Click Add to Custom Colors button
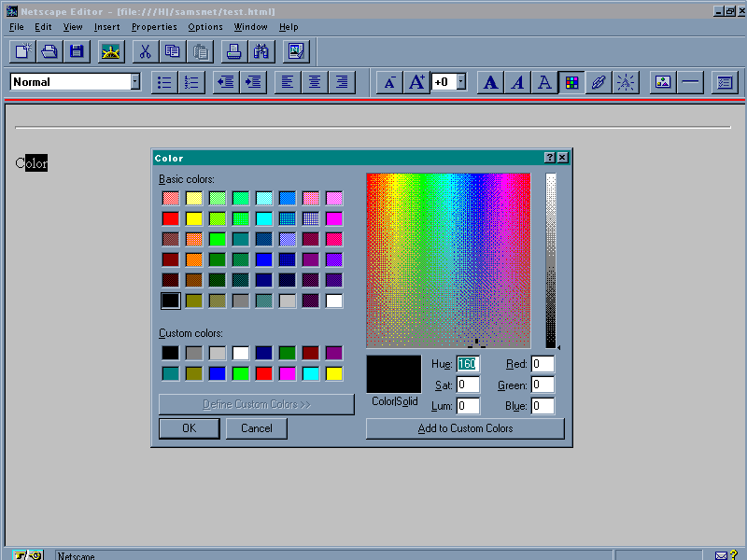 click(465, 428)
